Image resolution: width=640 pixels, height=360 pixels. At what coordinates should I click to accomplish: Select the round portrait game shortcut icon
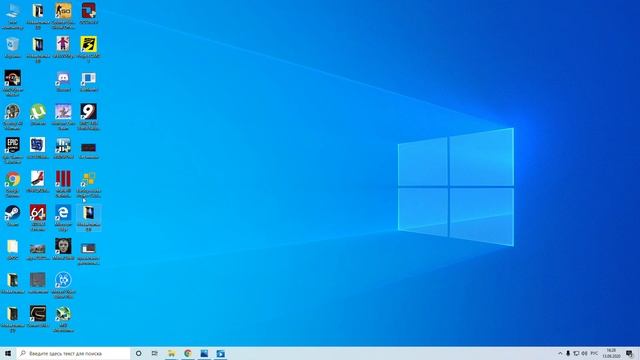(x=13, y=112)
